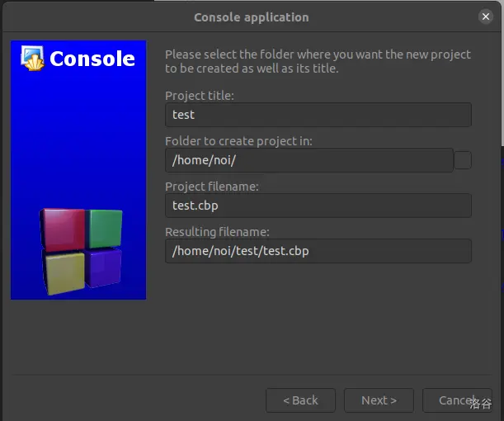Go back with the < Back button

(300, 400)
